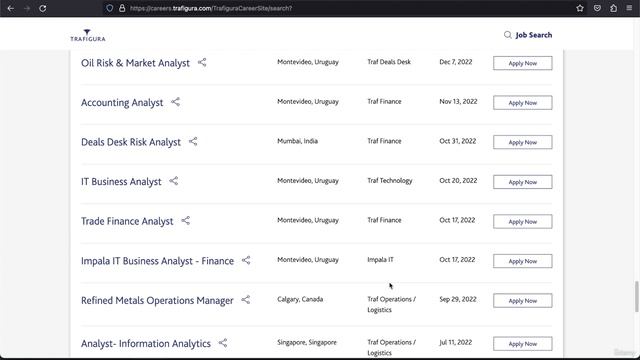
Task: Click 'Singapore, Singapore' location text
Action: pyautogui.click(x=307, y=342)
